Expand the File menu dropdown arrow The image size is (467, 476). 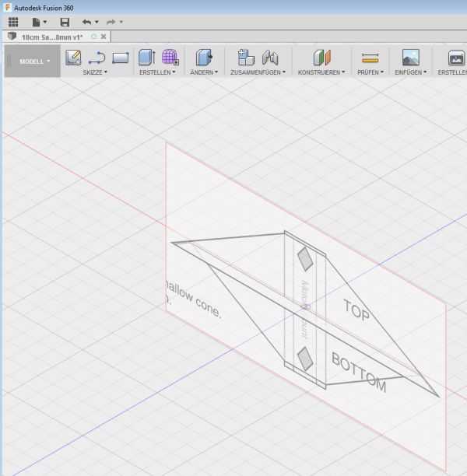point(45,22)
